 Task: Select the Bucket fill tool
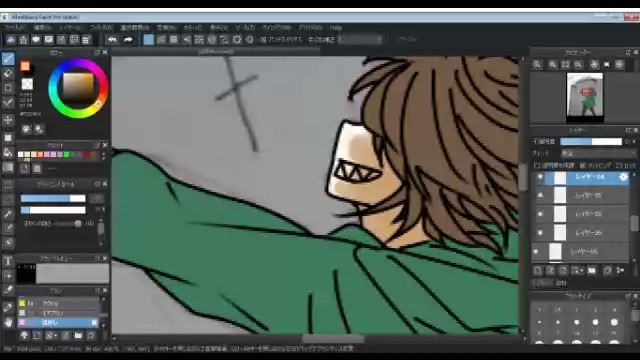coord(8,153)
